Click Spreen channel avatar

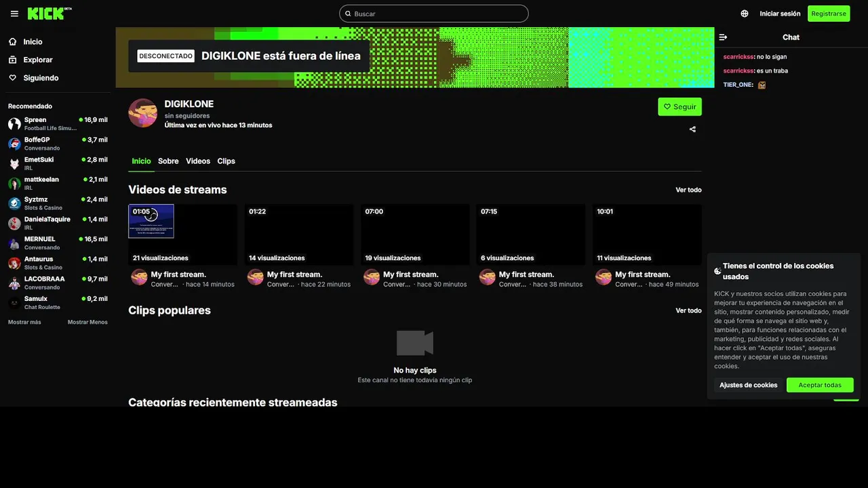pyautogui.click(x=14, y=124)
